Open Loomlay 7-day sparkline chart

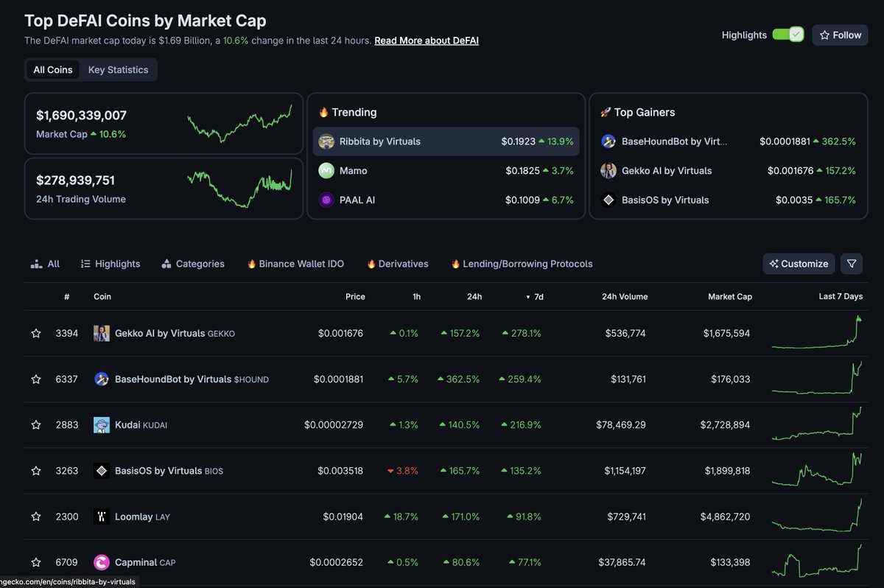(817, 515)
